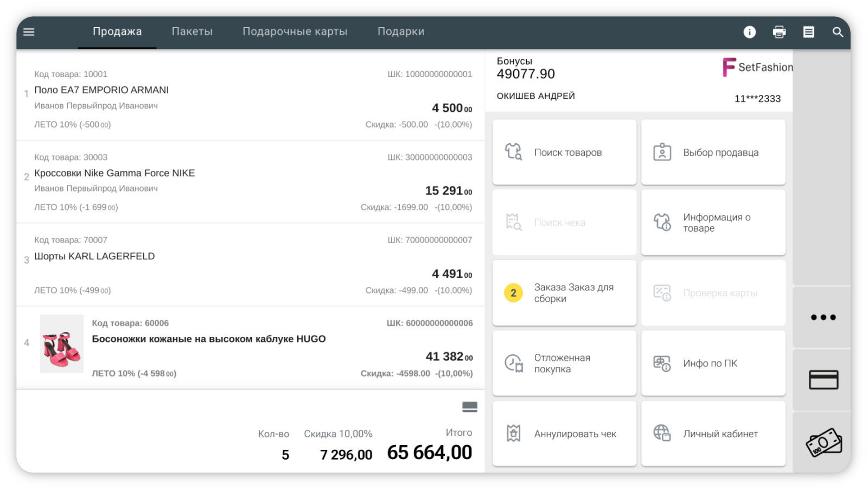This screenshot has height=490, width=868.
Task: Open the hamburger menu
Action: [29, 32]
